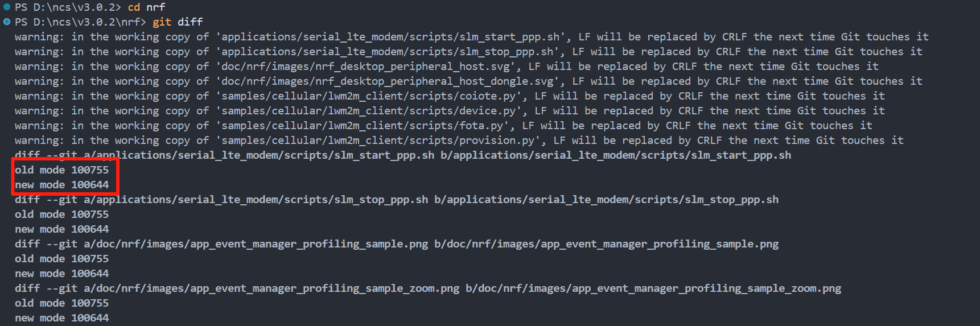Click the 'cd nrf' command text
The height and width of the screenshot is (326, 980).
click(x=146, y=7)
